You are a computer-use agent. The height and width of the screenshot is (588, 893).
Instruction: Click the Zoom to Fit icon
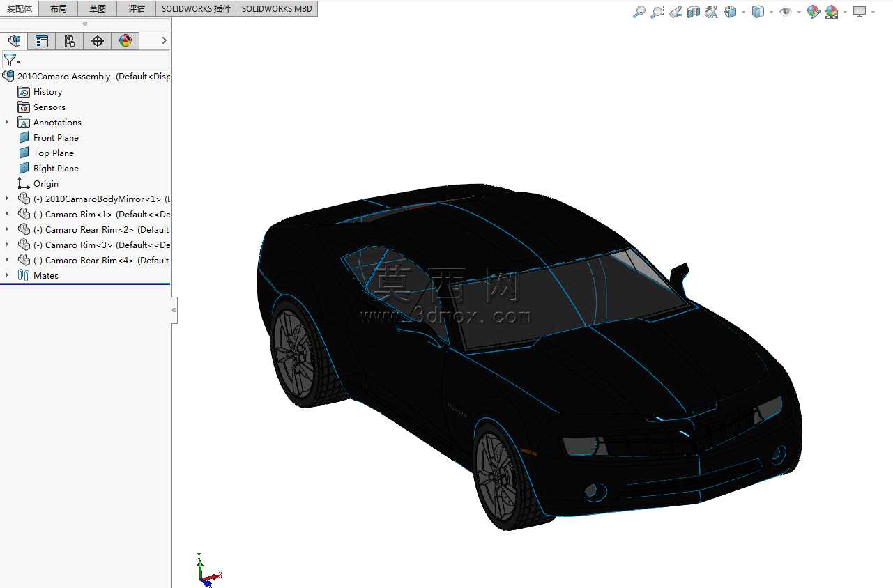tap(639, 12)
